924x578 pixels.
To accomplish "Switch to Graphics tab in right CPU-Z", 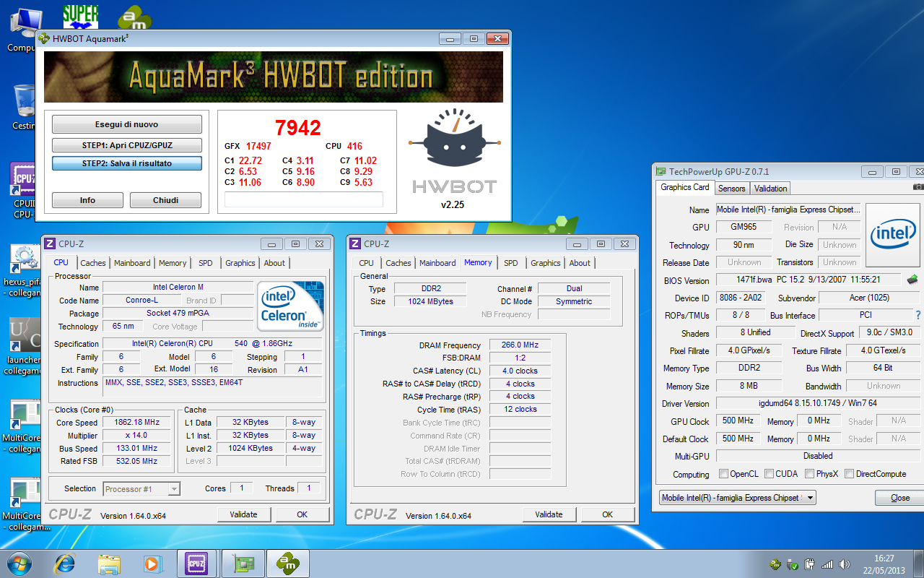I will coord(546,263).
